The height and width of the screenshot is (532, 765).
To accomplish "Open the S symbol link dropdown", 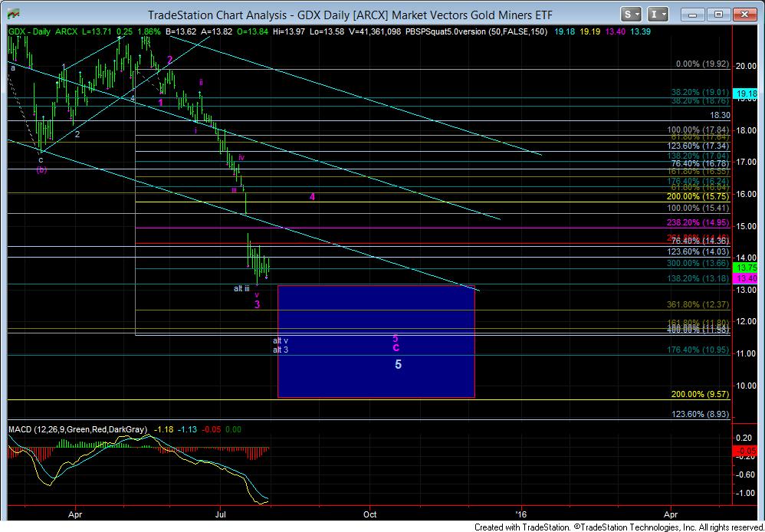I will [632, 15].
